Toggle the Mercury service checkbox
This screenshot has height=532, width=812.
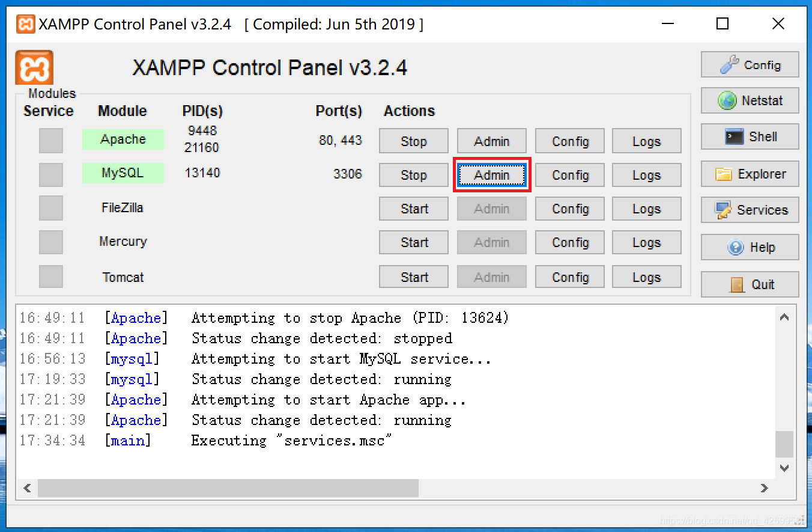(51, 242)
